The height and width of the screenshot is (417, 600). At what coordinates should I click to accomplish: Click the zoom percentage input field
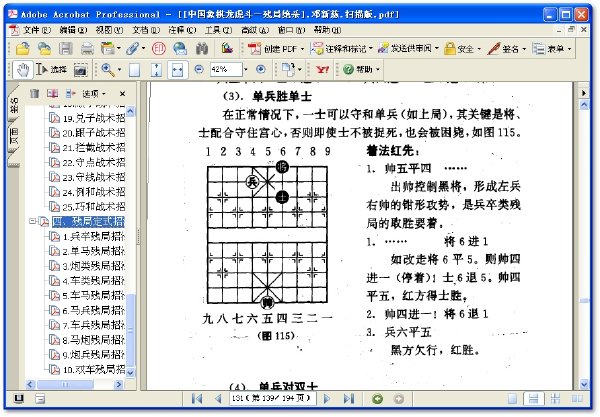point(226,69)
